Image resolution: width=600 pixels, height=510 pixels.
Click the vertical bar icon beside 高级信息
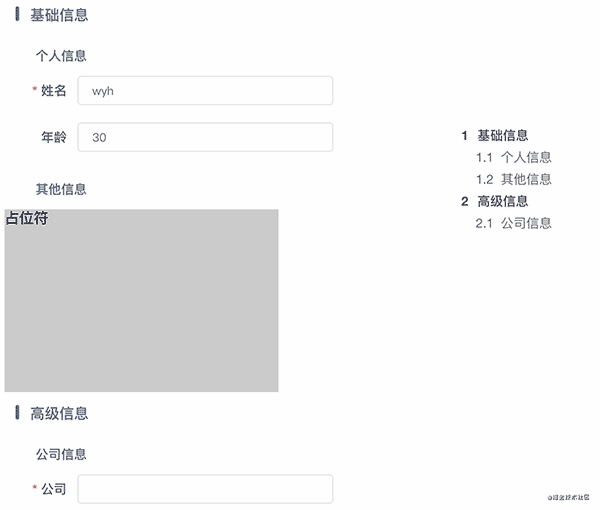click(x=17, y=412)
